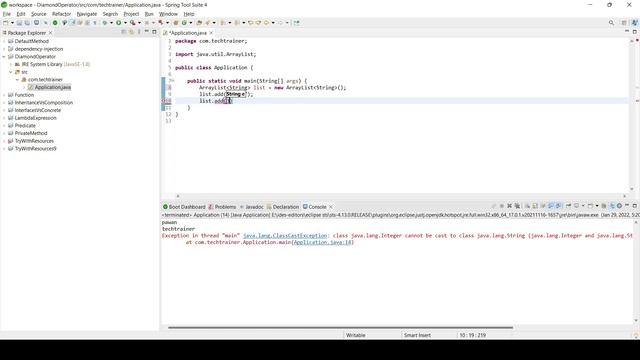Screen dimensions: 640x360
Task: Click the console horizontal scrollbar
Action: click(340, 327)
